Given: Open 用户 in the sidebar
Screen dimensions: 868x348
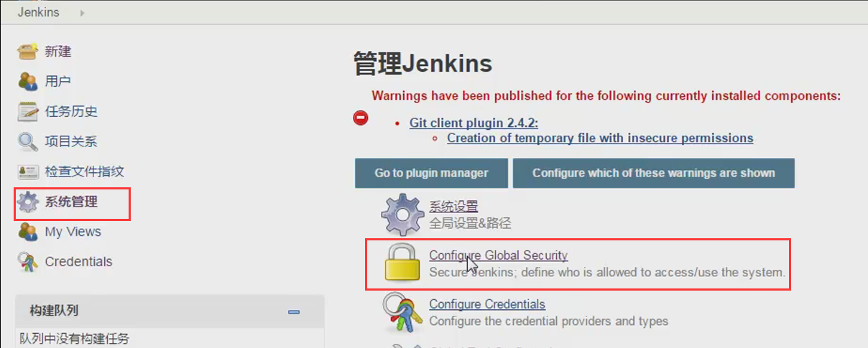Looking at the screenshot, I should (58, 81).
